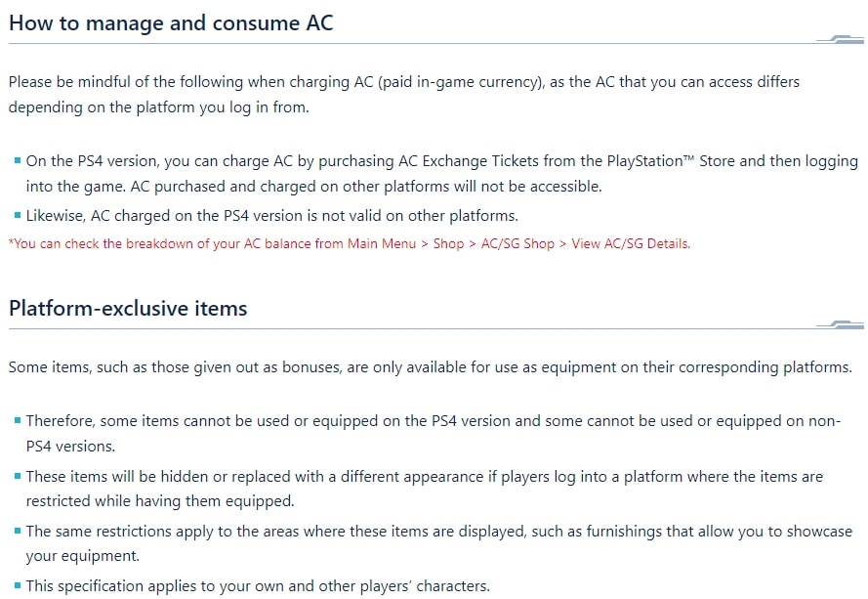Screen dimensions: 868x599
Task: Click the red note about checking AC balance
Action: pyautogui.click(x=350, y=244)
